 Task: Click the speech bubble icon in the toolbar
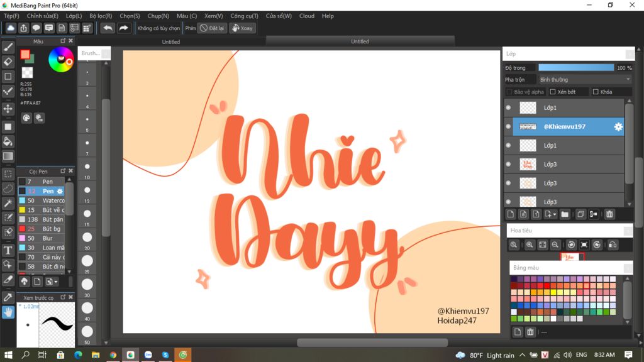click(36, 28)
